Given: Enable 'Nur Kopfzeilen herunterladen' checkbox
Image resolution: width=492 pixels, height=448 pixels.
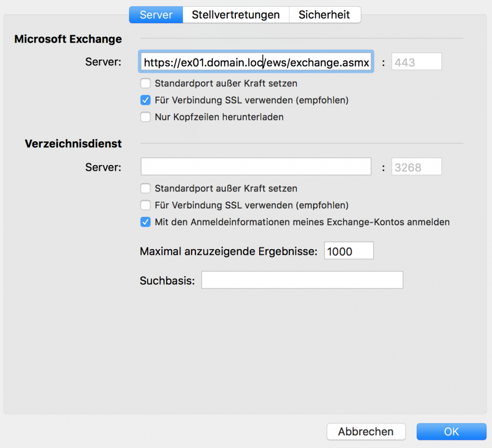Looking at the screenshot, I should (x=145, y=117).
